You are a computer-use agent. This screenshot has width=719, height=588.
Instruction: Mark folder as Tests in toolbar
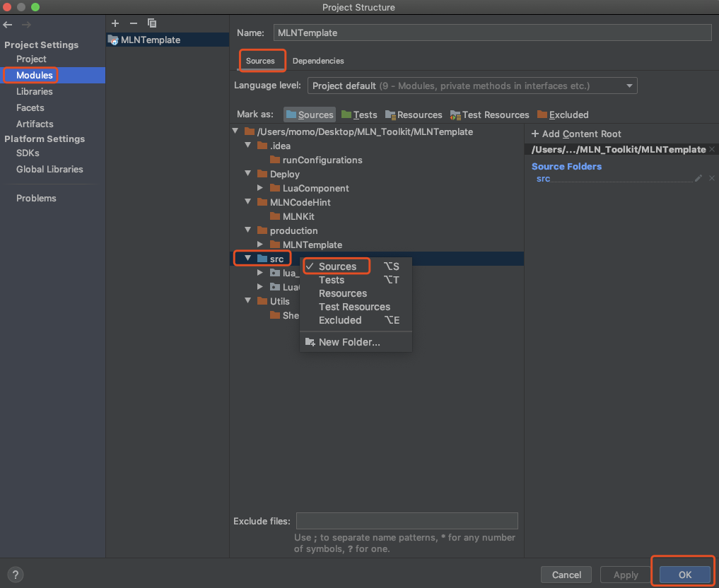point(359,114)
